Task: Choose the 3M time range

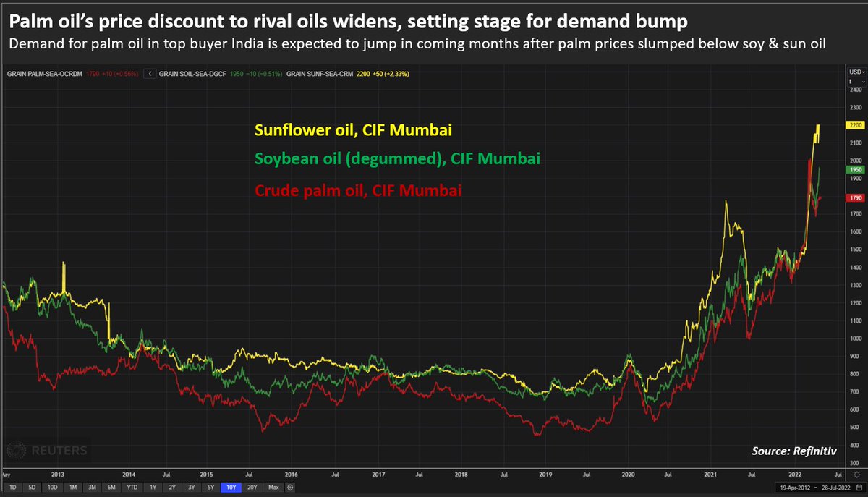Action: 92,488
